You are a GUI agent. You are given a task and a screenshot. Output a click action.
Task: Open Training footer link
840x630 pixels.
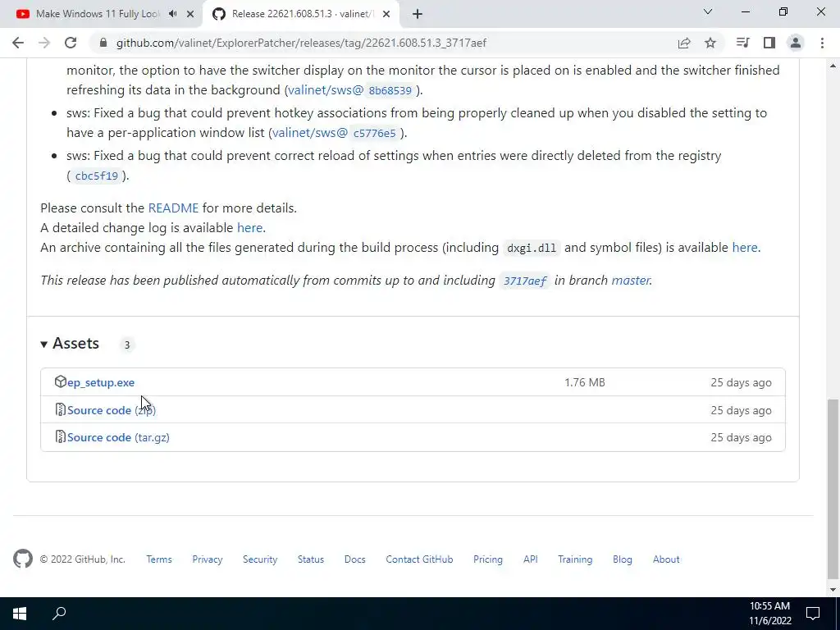click(575, 559)
